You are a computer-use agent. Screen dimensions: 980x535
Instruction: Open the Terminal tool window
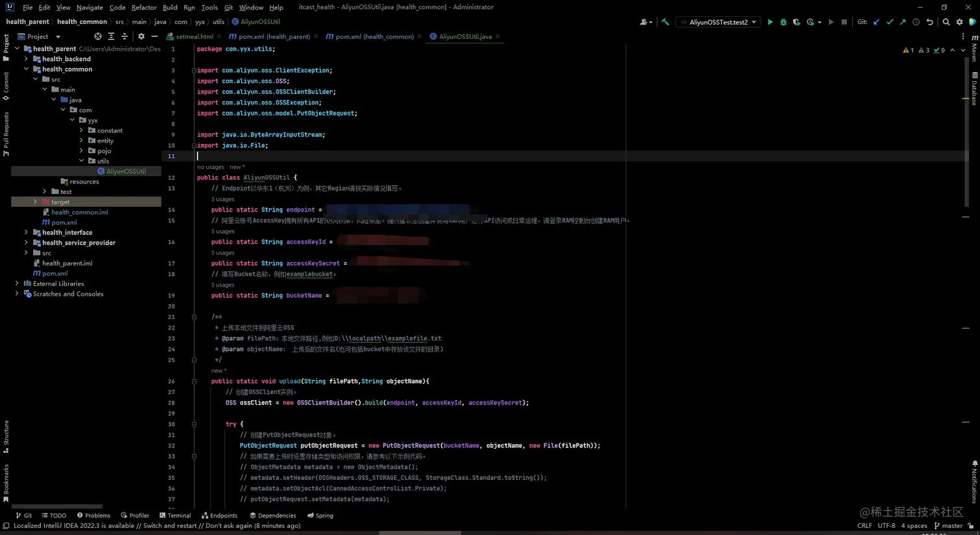pos(175,516)
